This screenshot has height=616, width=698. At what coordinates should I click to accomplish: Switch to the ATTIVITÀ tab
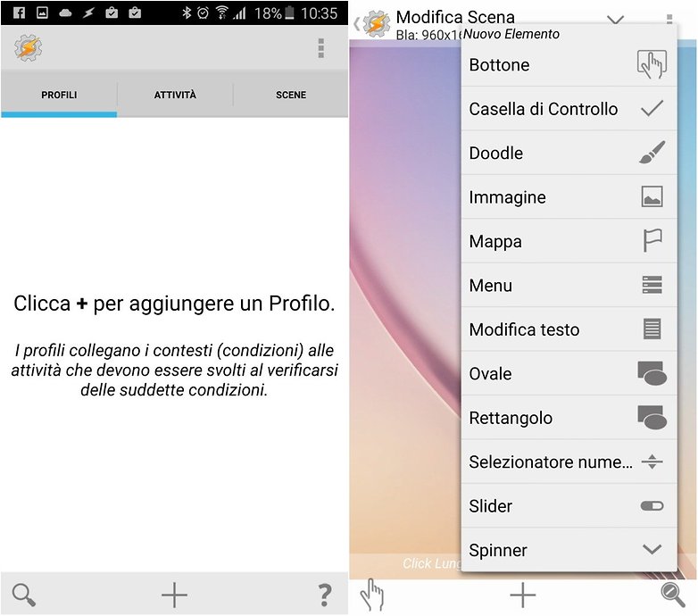175,95
